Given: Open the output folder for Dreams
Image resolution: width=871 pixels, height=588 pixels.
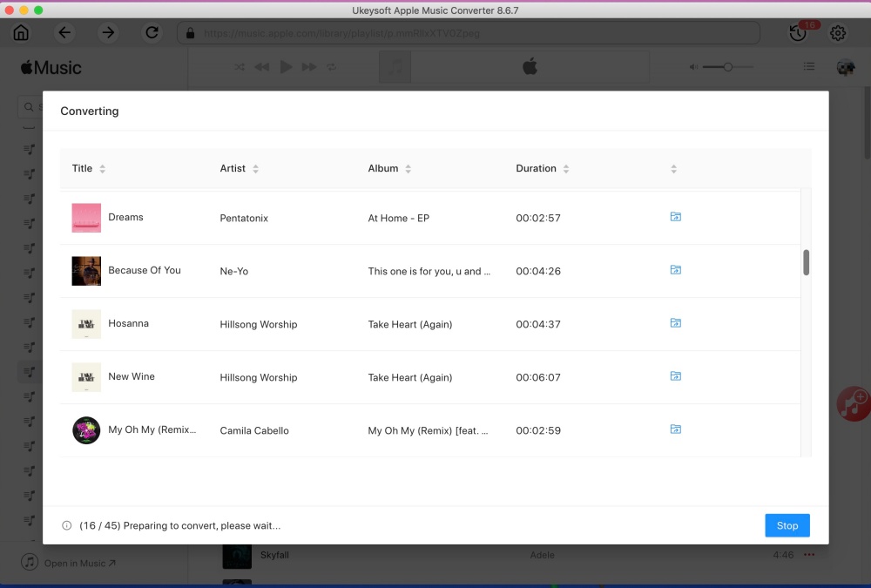Looking at the screenshot, I should tap(676, 217).
